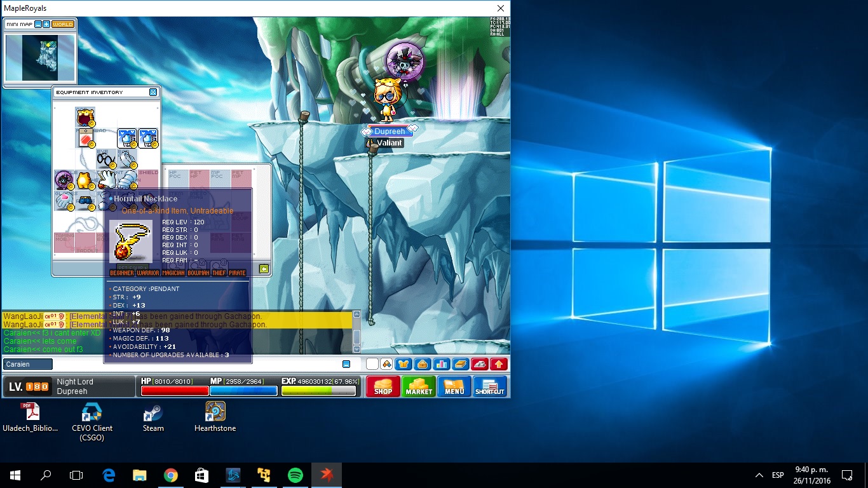Screen dimensions: 868x488
Task: Open the game Menu button
Action: pyautogui.click(x=454, y=386)
